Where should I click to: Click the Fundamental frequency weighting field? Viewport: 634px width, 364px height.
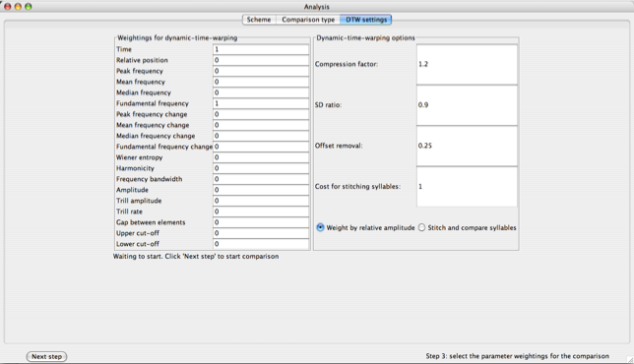coord(261,103)
